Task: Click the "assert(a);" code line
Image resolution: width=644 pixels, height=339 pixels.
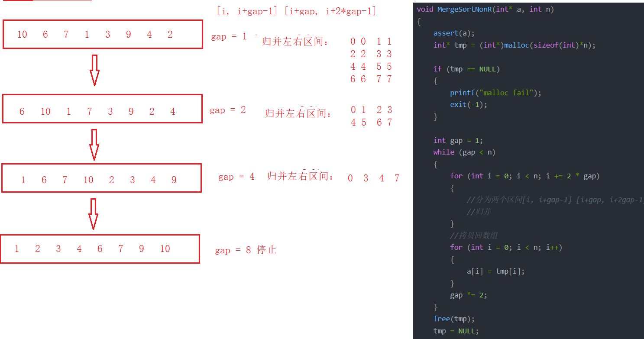Action: pos(454,33)
